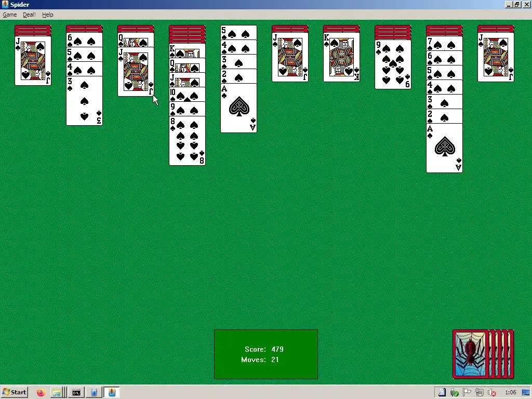Click the 2 of spades in the ninth column
Screen dimensions: 532x399
tap(445, 117)
